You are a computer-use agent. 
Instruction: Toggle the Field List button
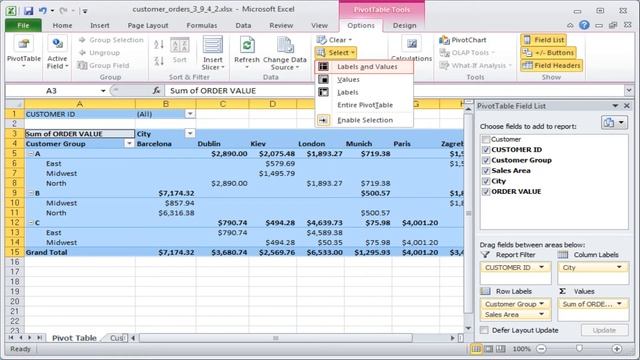pos(543,40)
